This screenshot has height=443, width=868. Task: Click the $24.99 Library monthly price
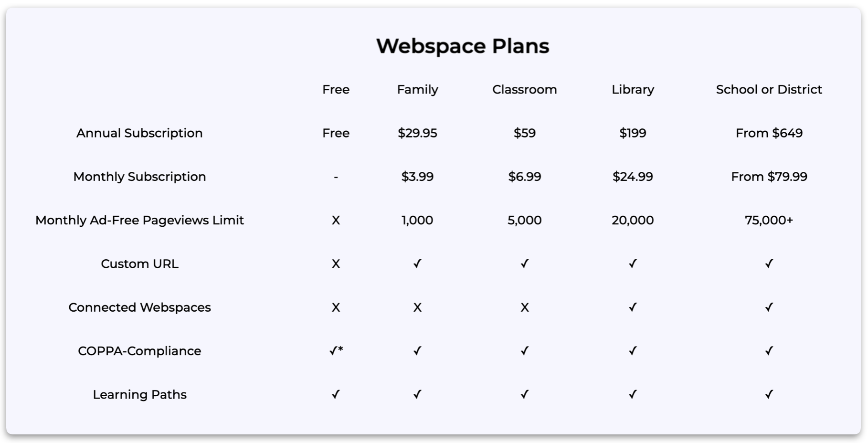click(633, 177)
